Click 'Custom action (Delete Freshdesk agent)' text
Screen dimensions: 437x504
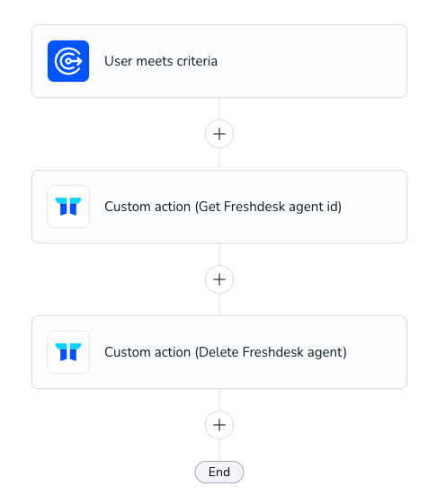coord(226,352)
